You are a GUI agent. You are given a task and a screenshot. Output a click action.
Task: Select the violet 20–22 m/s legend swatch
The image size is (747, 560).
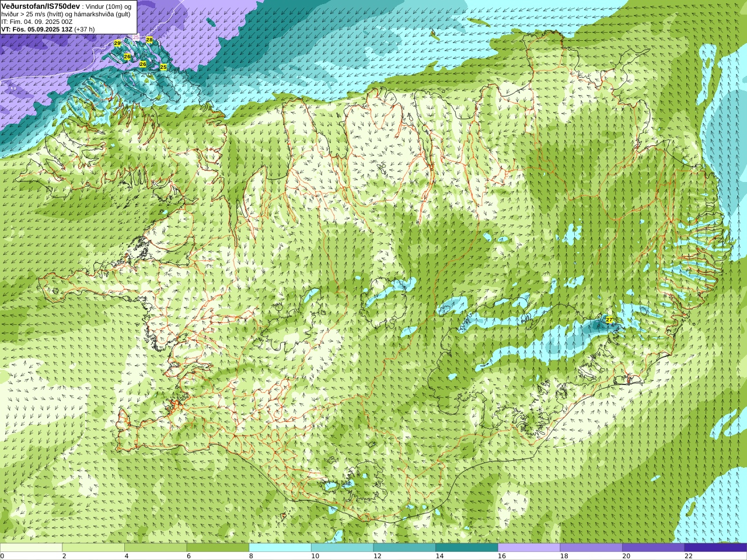(x=654, y=548)
